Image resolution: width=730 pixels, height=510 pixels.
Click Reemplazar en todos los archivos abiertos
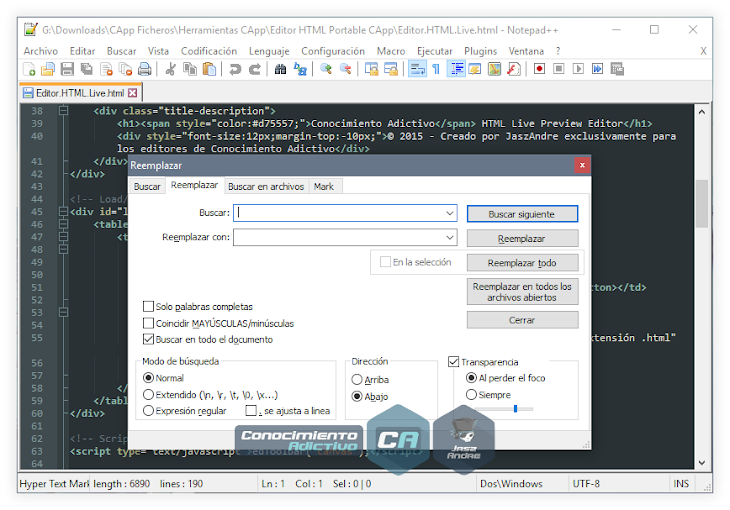(522, 292)
